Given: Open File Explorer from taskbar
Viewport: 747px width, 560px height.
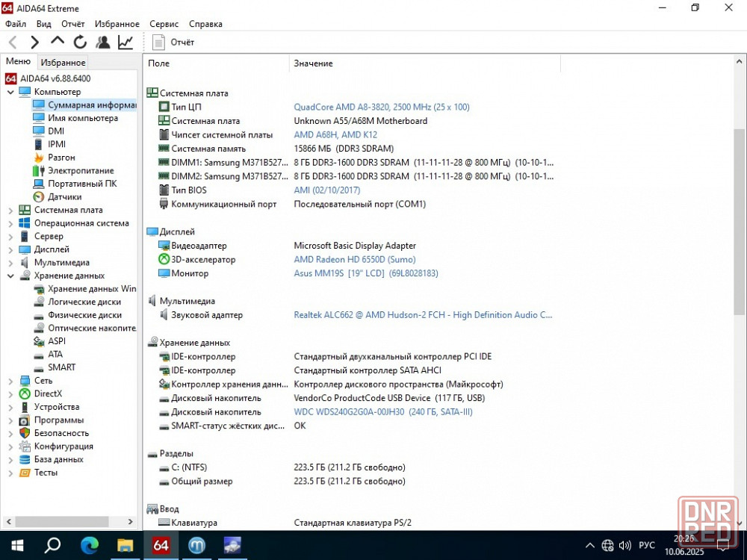Looking at the screenshot, I should pos(125,545).
